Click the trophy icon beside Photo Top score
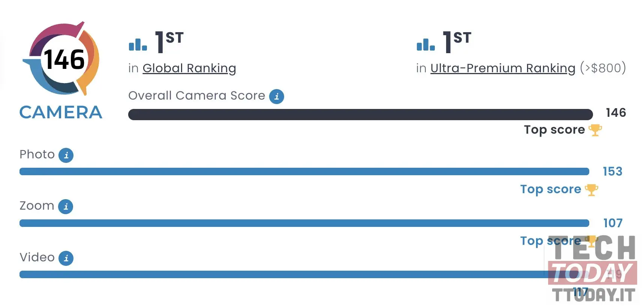Image resolution: width=644 pixels, height=307 pixels. coord(591,190)
